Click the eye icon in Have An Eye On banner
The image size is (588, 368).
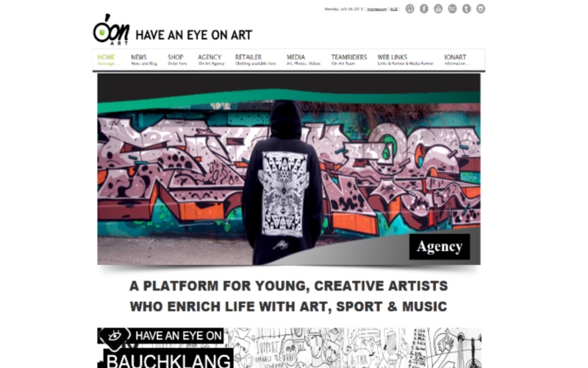pyautogui.click(x=114, y=336)
